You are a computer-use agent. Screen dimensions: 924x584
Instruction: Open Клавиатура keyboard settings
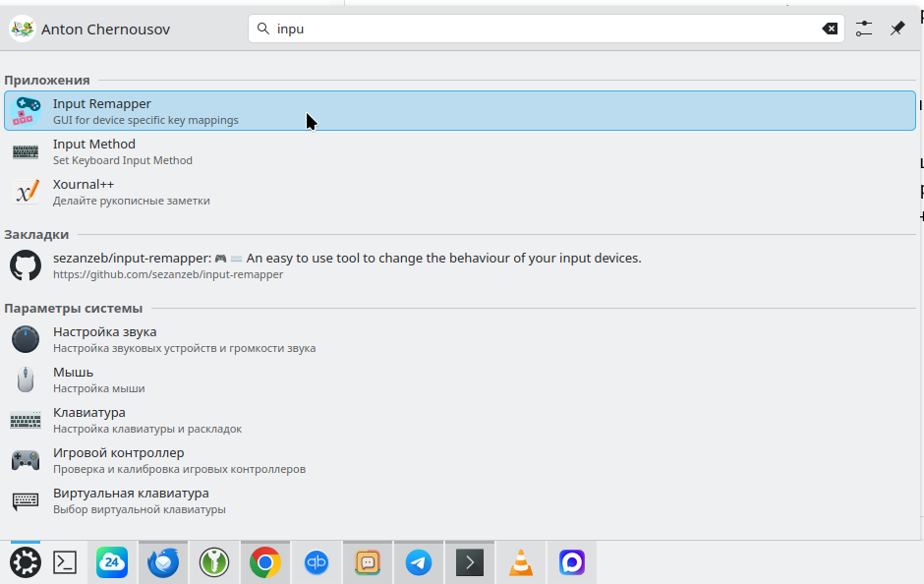click(88, 419)
